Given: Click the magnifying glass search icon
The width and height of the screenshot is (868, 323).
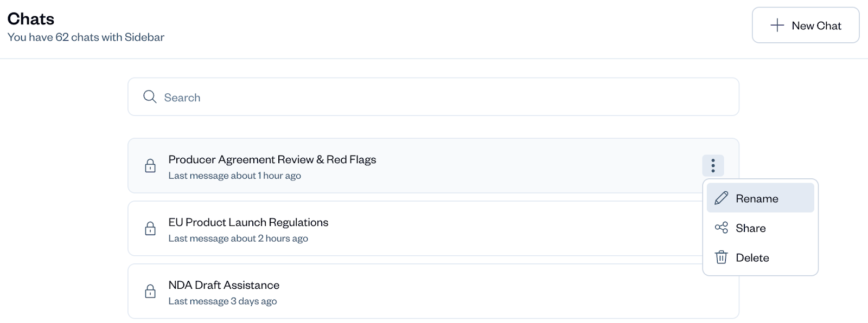Looking at the screenshot, I should (x=150, y=97).
